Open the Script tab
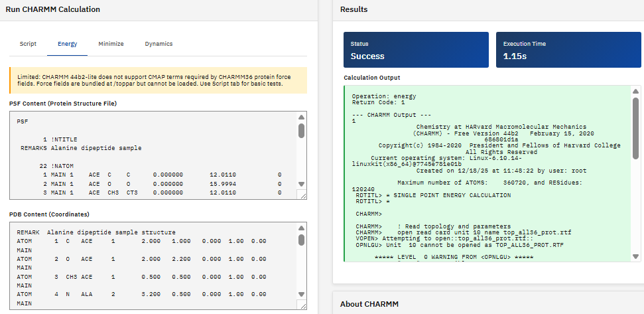The width and height of the screenshot is (644, 314). click(28, 44)
